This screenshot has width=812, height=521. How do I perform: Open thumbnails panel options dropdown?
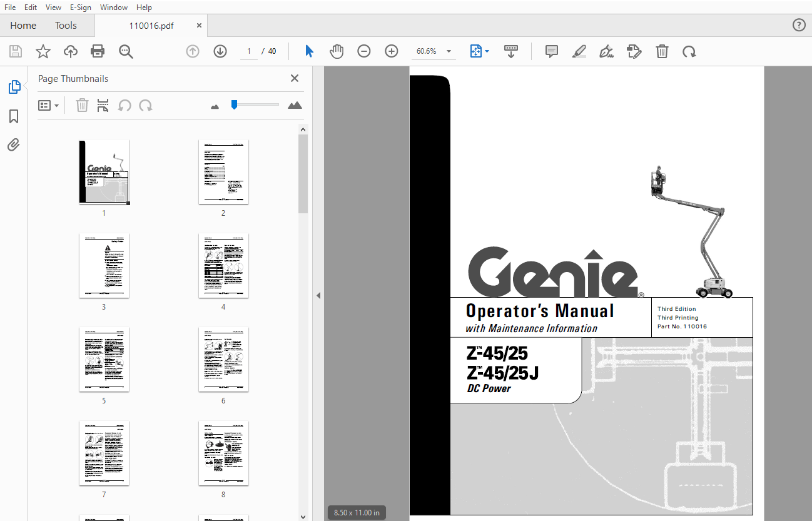coord(48,105)
